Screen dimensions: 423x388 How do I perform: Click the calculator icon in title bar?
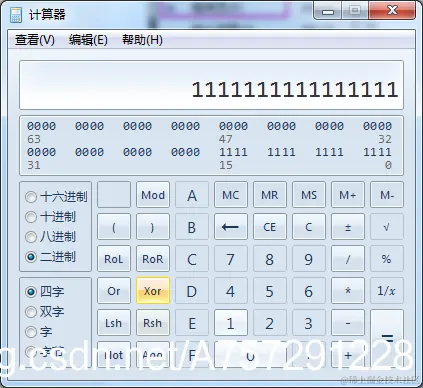(x=15, y=15)
